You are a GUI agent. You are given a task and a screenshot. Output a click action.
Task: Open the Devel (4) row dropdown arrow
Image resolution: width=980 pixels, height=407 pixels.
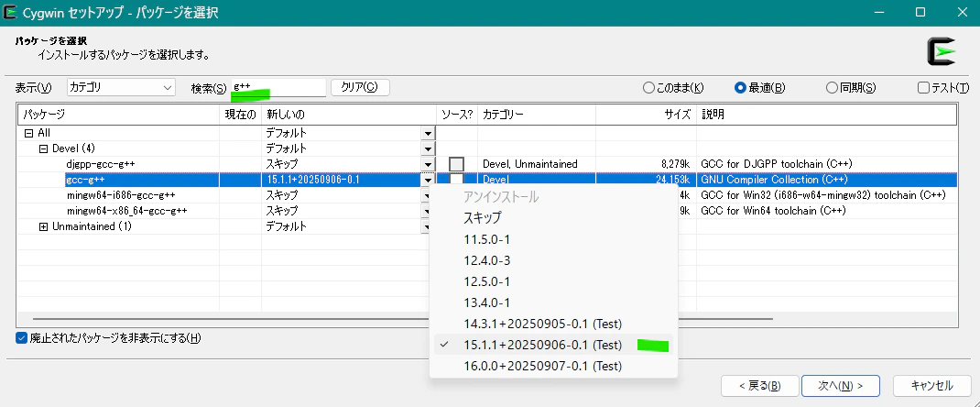(x=428, y=148)
